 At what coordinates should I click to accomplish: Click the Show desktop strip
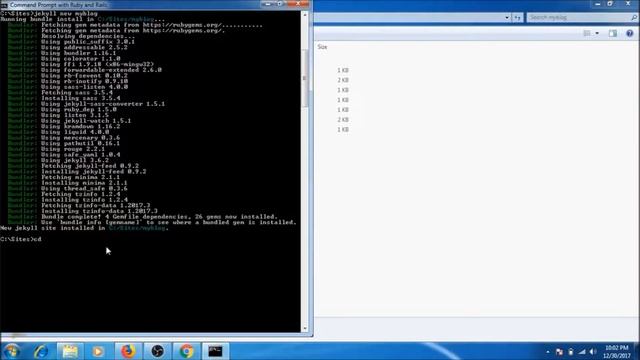[637, 351]
